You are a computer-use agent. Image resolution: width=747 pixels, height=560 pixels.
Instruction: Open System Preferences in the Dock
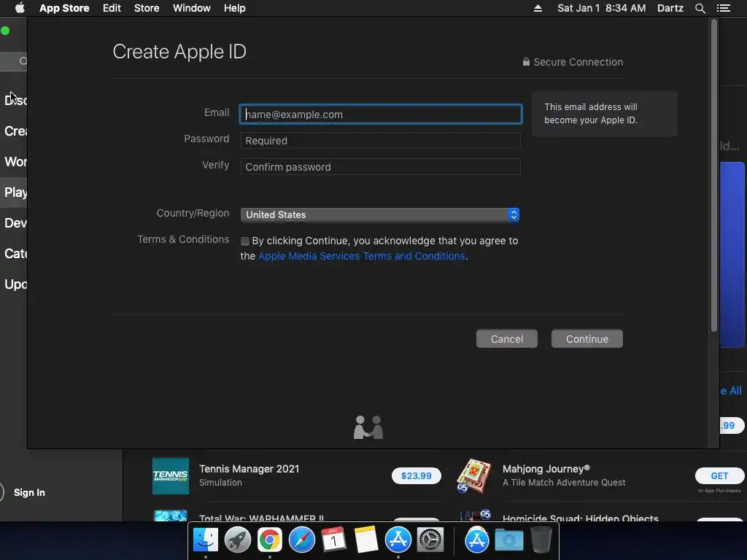pos(430,540)
